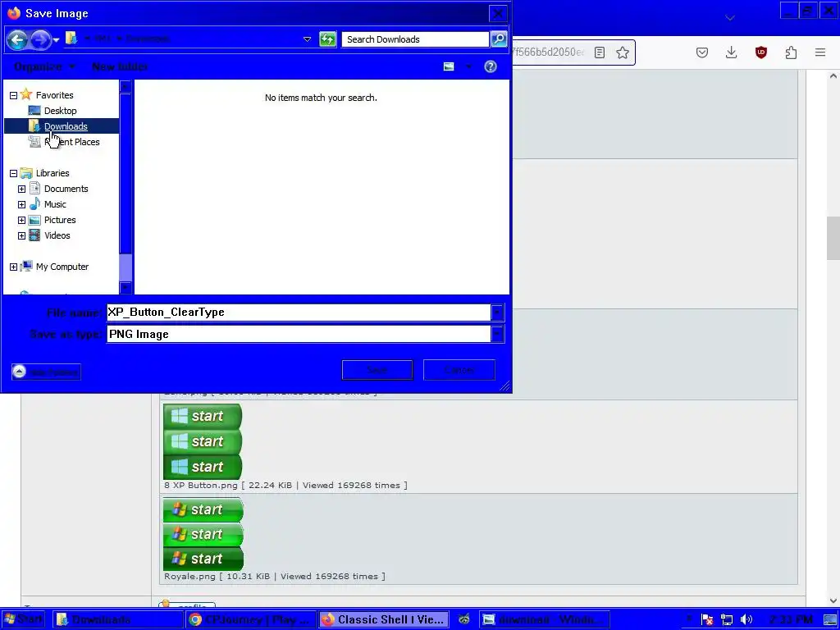Create a New folder
Viewport: 840px width, 630px height.
[x=120, y=66]
